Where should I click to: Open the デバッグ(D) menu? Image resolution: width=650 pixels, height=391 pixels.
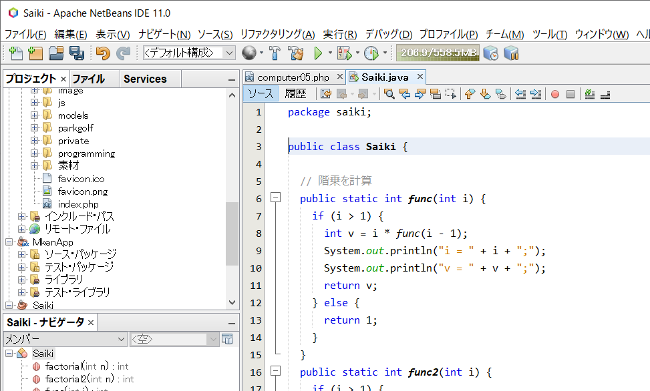tap(388, 34)
